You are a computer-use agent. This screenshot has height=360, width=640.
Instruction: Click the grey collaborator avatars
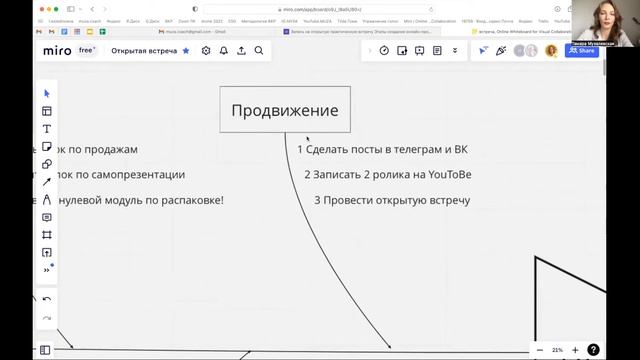pyautogui.click(x=525, y=51)
